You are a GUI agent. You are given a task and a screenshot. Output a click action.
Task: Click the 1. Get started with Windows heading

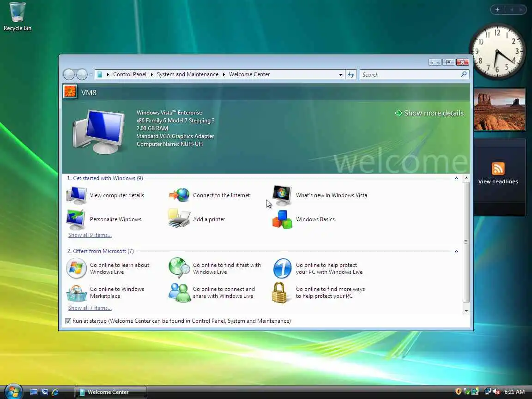click(x=105, y=178)
